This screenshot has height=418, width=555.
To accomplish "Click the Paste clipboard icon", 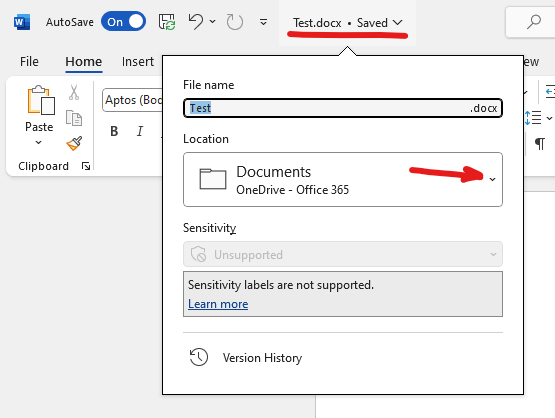I will tap(41, 100).
